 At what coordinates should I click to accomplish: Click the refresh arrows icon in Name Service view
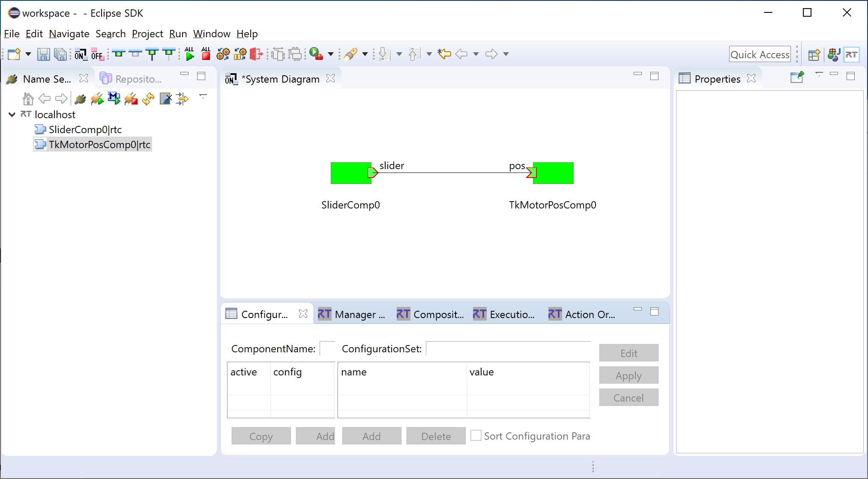[148, 99]
